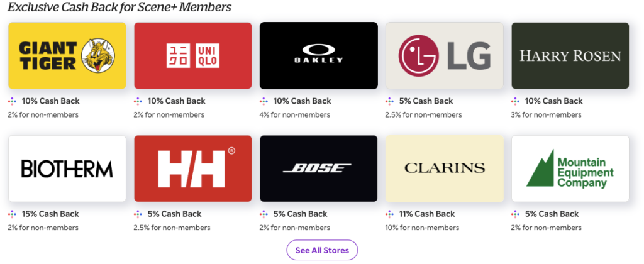Open the Oakley store card
The height and width of the screenshot is (264, 644).
coord(318,55)
